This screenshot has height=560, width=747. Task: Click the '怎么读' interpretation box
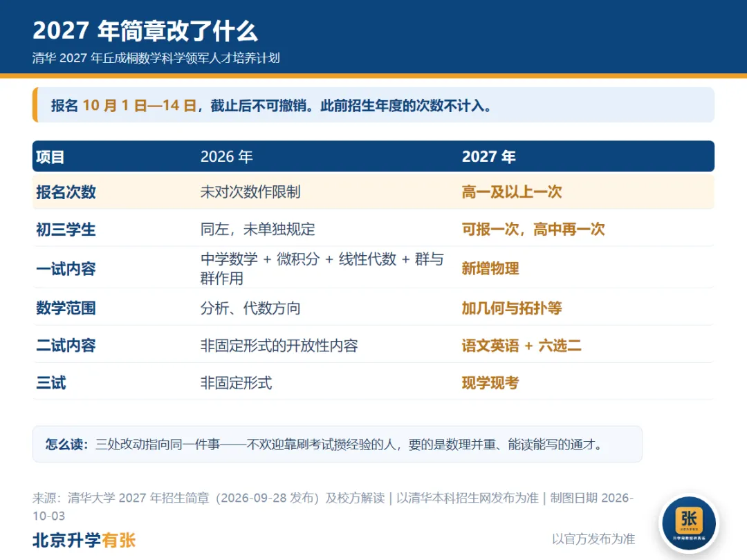click(338, 445)
